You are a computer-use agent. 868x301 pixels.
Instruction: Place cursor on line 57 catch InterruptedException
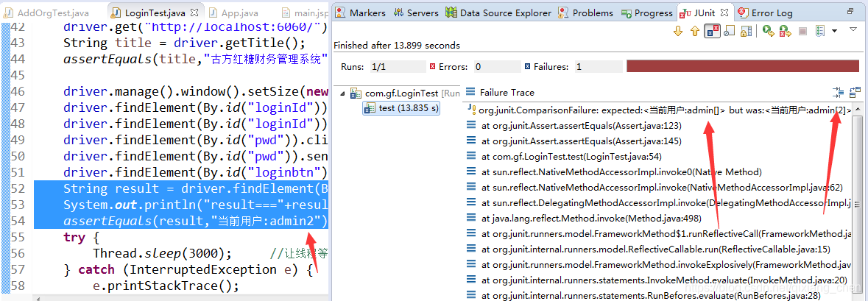[x=188, y=269]
